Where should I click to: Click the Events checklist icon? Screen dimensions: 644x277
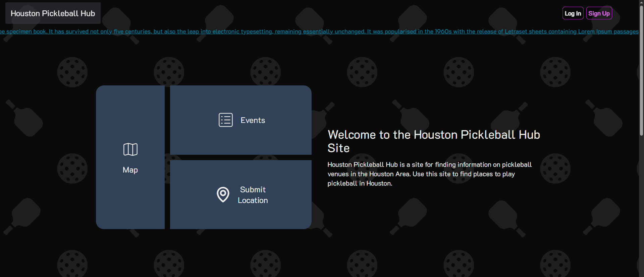(x=225, y=120)
